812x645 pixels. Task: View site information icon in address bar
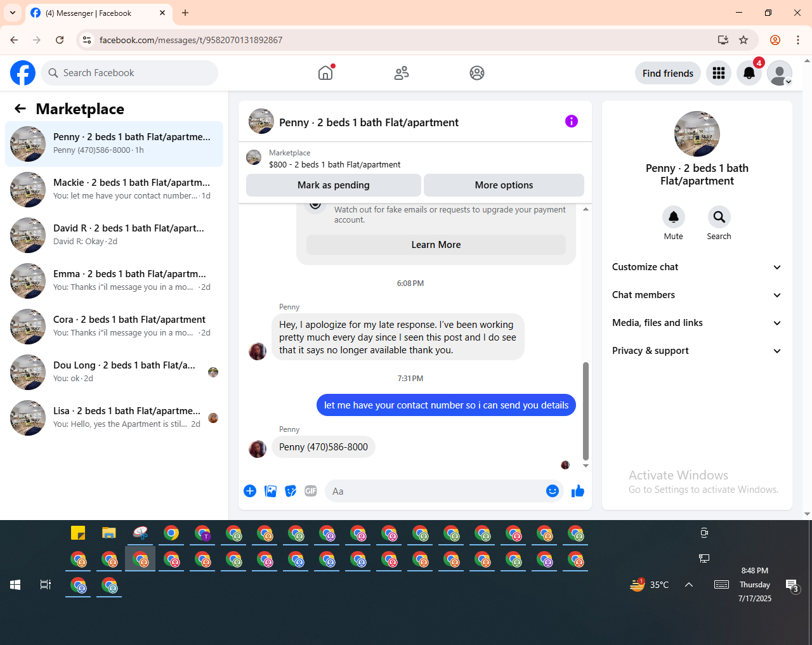(x=88, y=40)
